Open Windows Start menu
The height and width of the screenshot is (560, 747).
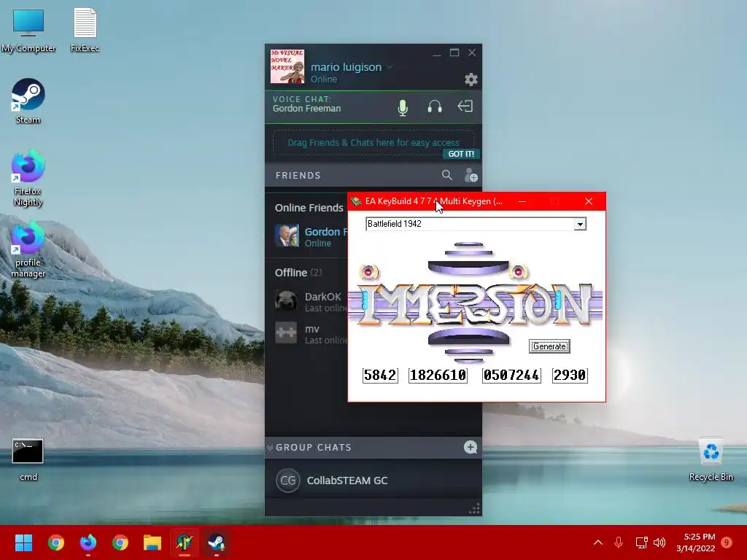click(23, 542)
